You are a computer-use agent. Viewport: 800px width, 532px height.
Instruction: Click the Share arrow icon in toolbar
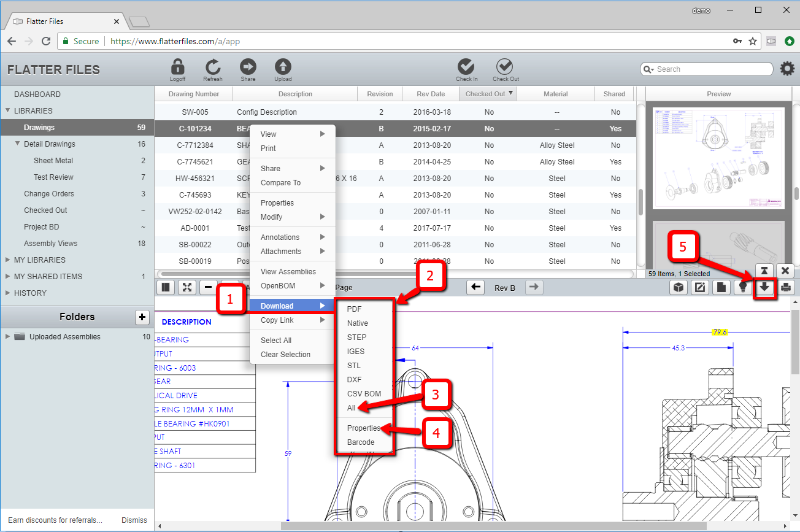pyautogui.click(x=248, y=67)
